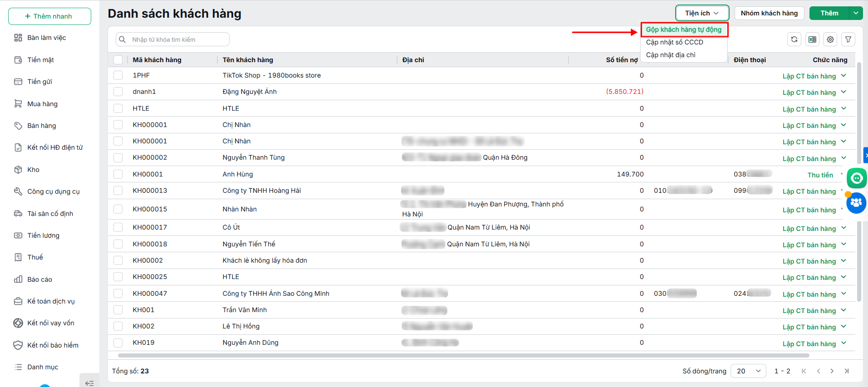Click Lập CT bán hàng for HTLE row
The width and height of the screenshot is (868, 387).
click(809, 109)
